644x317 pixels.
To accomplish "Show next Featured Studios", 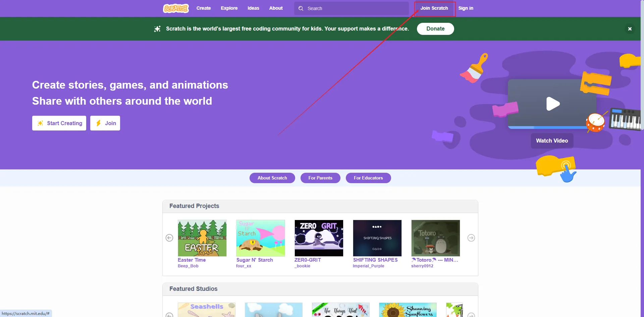I will click(471, 315).
